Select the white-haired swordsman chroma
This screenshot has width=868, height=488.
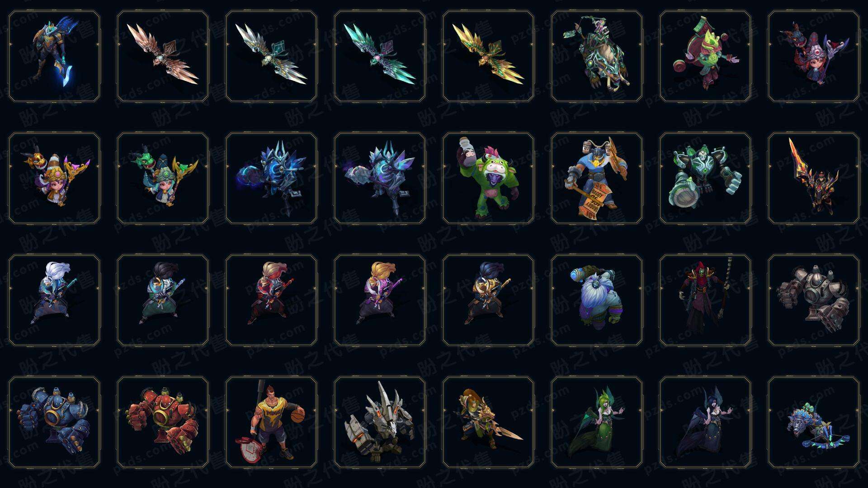(x=54, y=300)
